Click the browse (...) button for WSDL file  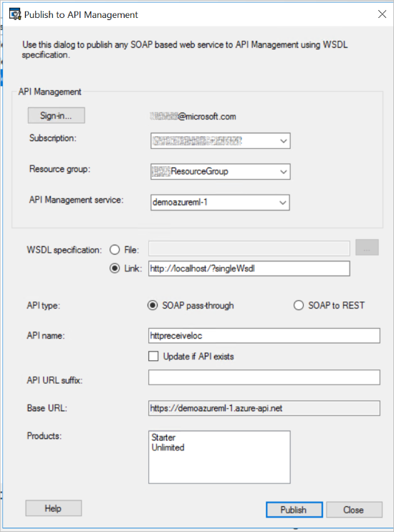coord(367,247)
